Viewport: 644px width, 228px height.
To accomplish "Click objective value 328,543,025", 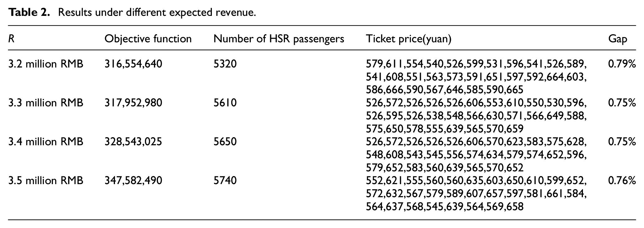I will [x=133, y=142].
